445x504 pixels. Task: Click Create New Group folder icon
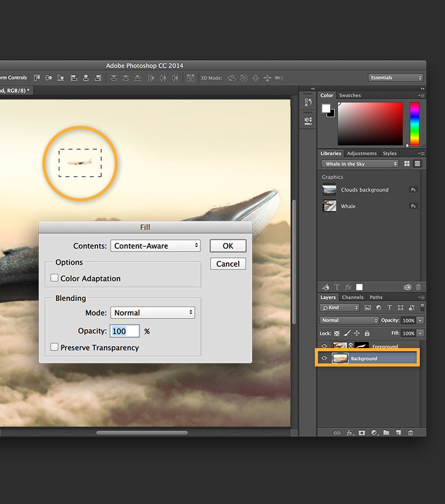[x=386, y=433]
